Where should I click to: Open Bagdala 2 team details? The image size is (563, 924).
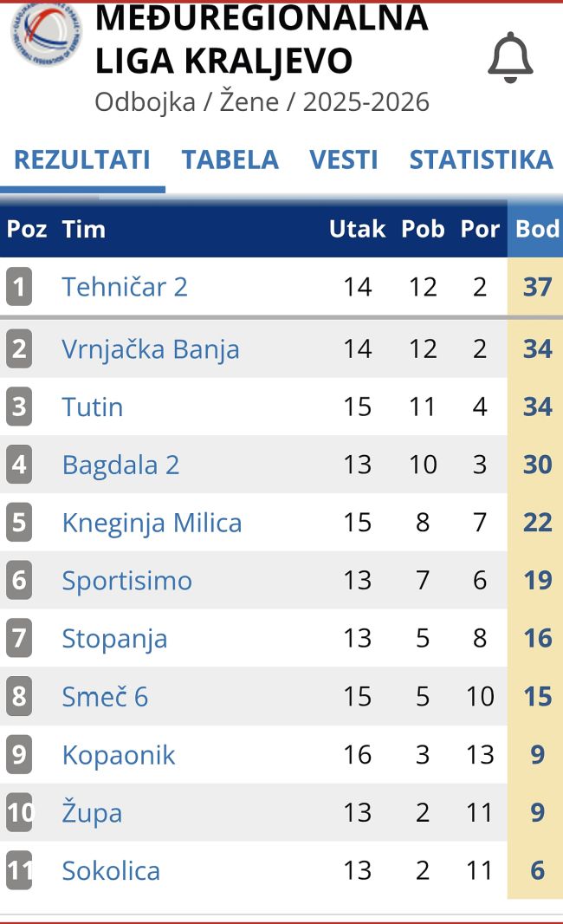pos(120,465)
